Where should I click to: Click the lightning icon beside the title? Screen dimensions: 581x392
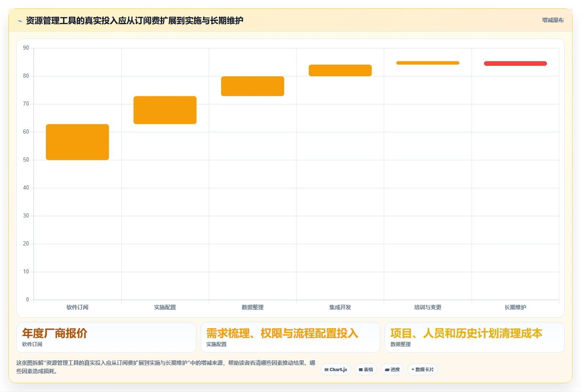20,21
